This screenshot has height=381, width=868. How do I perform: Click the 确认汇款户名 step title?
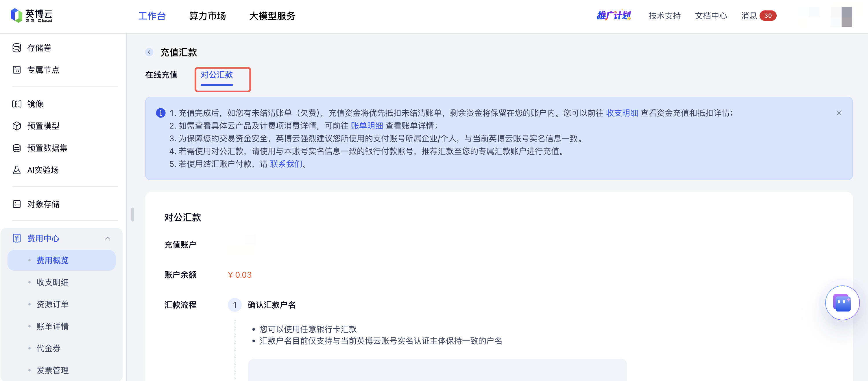click(x=272, y=305)
